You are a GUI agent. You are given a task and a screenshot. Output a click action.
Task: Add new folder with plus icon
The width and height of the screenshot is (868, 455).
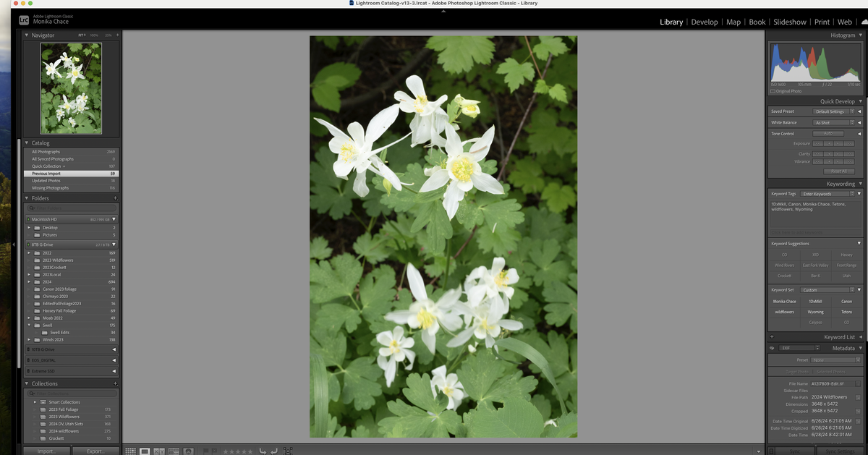click(x=115, y=198)
